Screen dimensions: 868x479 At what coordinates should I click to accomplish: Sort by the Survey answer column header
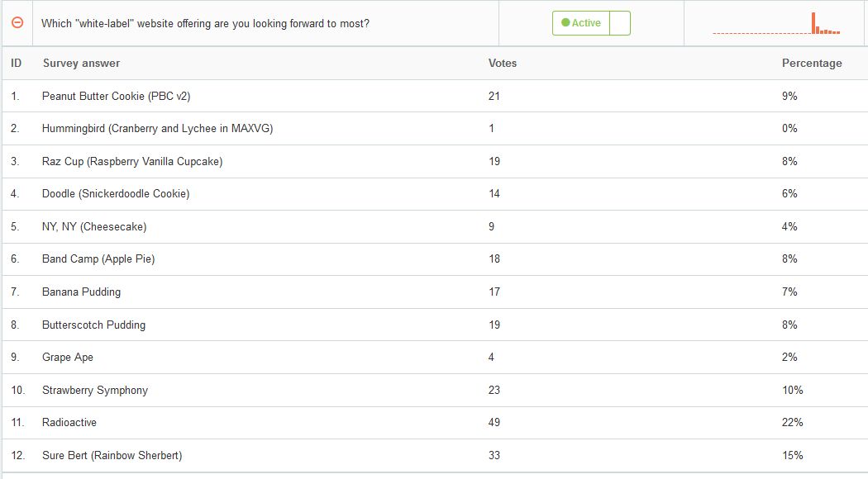[x=81, y=63]
